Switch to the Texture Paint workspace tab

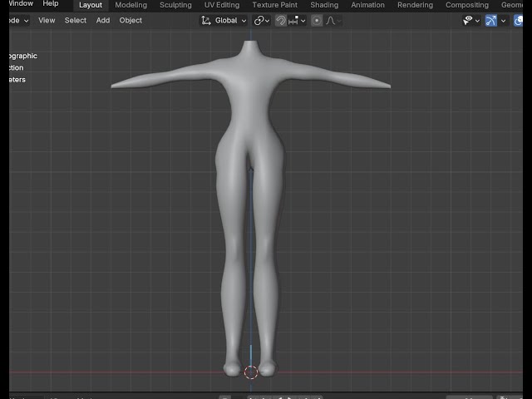coord(274,5)
